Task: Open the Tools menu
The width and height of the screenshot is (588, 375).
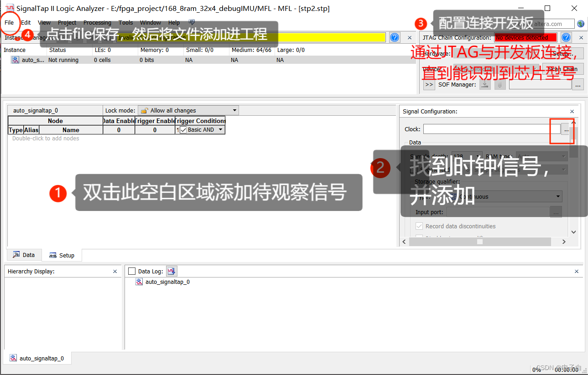Action: pos(125,22)
